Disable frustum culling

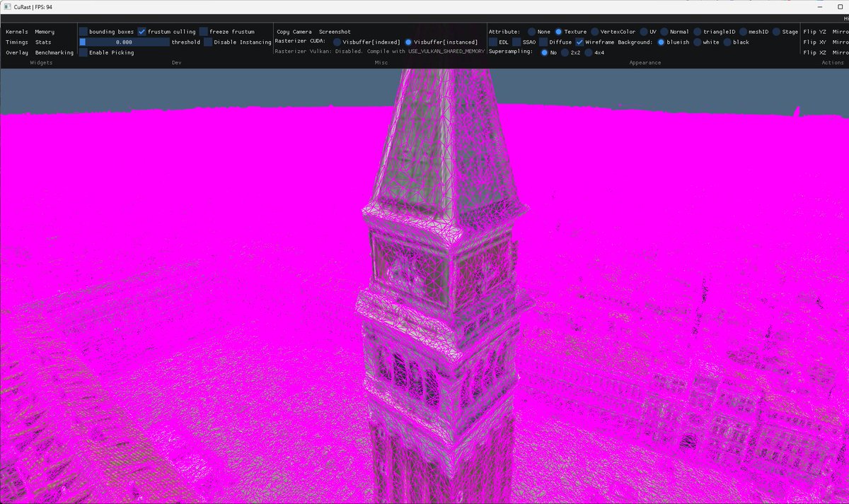click(141, 31)
